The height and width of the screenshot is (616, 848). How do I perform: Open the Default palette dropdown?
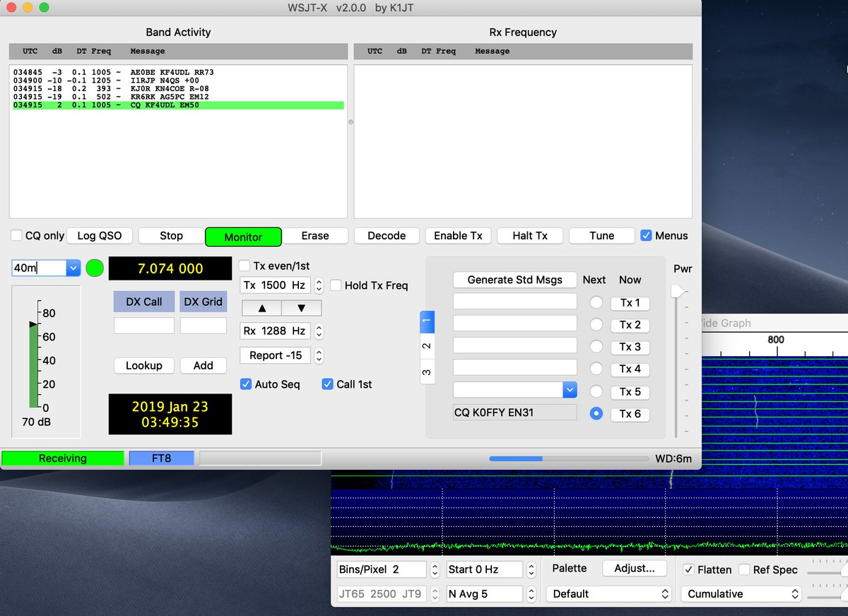608,594
